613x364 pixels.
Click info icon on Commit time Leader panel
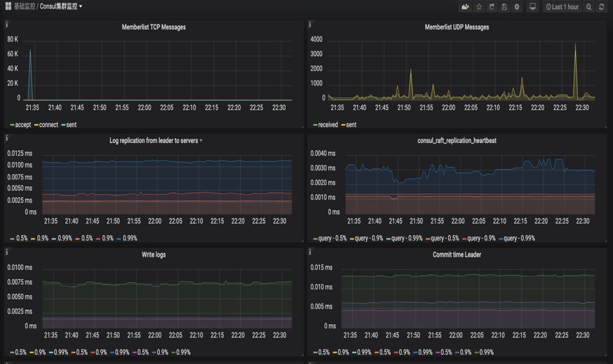point(311,252)
